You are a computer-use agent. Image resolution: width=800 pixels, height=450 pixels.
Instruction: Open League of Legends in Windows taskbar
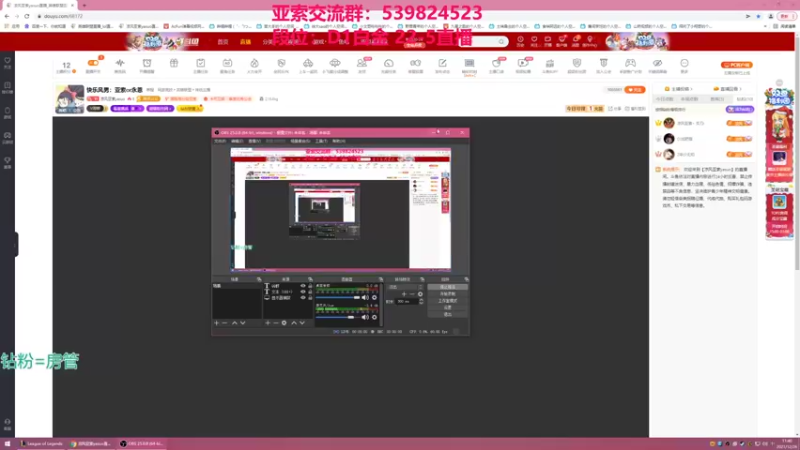coord(41,444)
